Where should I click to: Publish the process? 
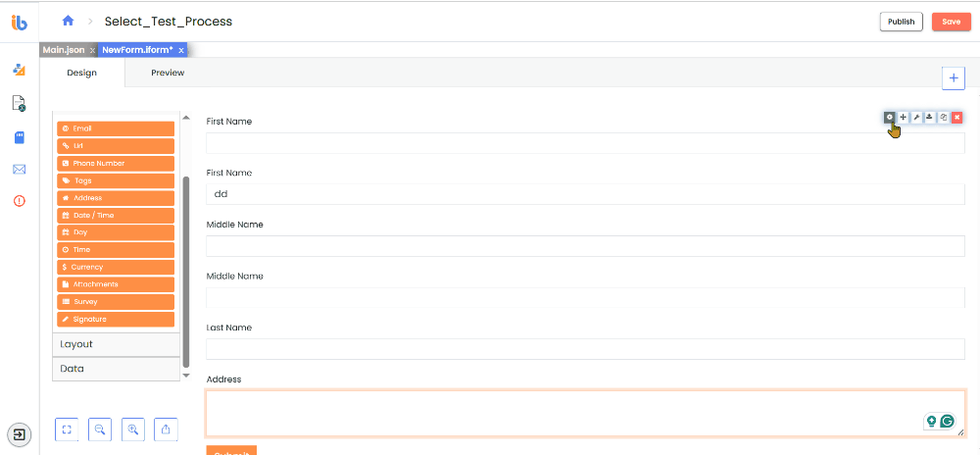902,22
